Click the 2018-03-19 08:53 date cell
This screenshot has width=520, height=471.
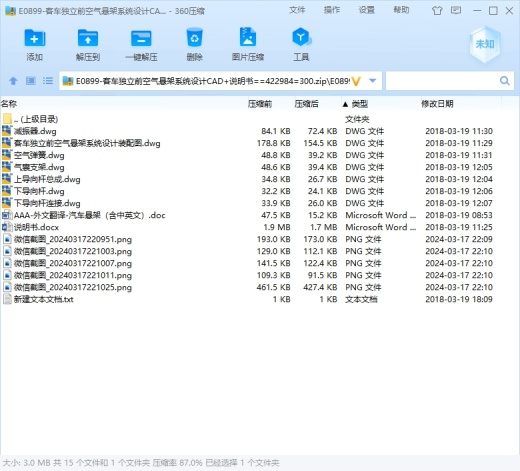459,215
